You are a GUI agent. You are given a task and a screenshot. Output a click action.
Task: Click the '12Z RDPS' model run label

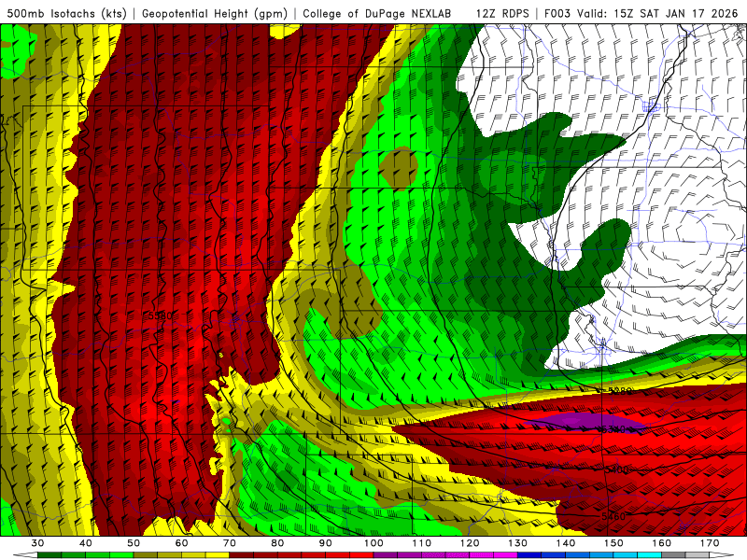pos(502,13)
